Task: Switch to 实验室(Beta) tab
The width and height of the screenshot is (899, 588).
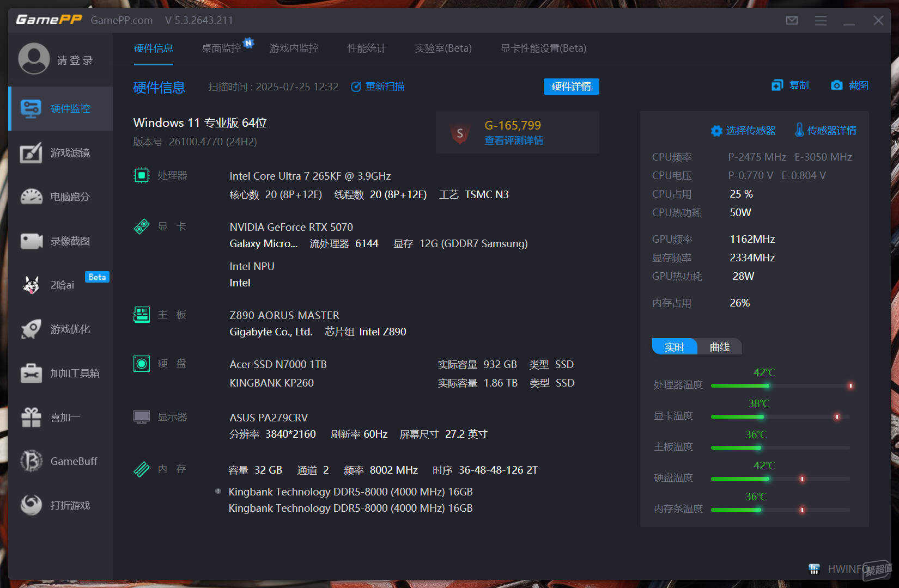Action: tap(444, 48)
